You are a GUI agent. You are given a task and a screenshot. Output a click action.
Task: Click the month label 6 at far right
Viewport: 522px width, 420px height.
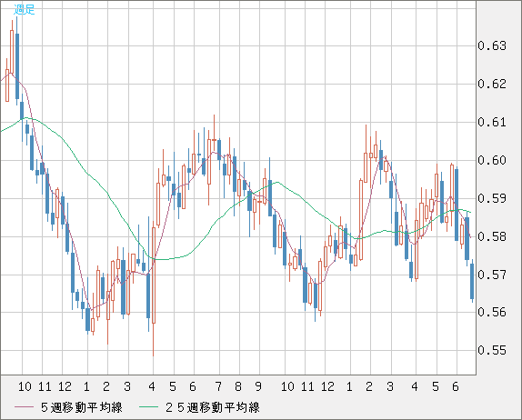456,386
